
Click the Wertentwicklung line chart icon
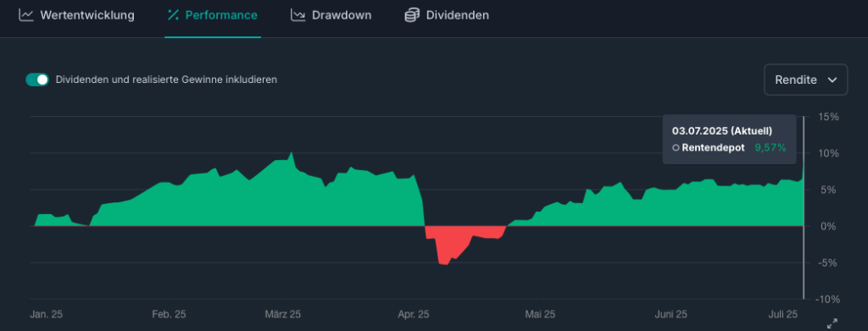26,15
